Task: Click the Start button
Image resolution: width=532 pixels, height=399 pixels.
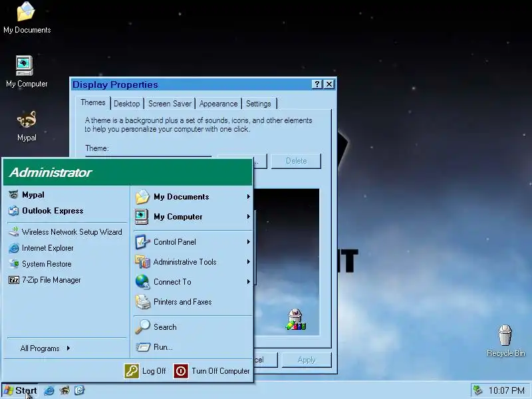Action: click(20, 390)
